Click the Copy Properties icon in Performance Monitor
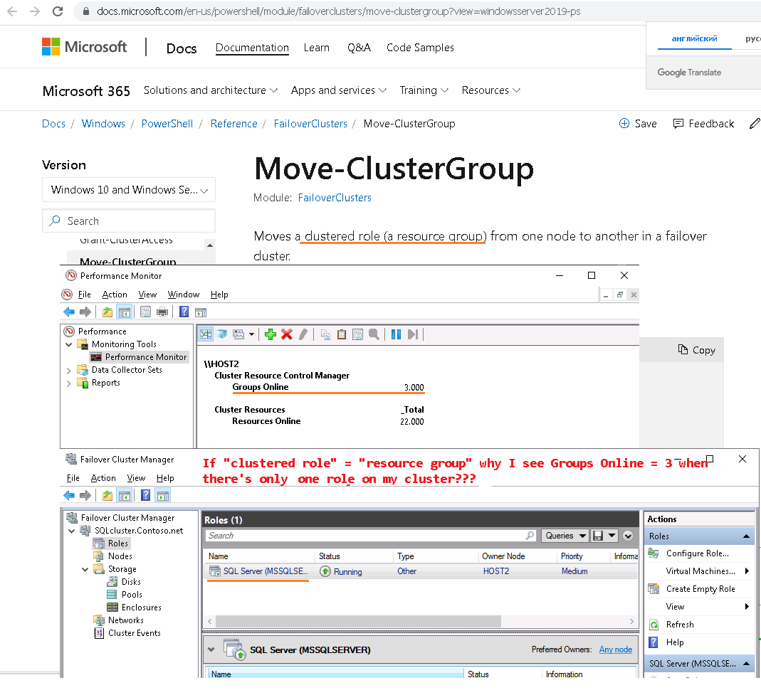 pos(325,334)
